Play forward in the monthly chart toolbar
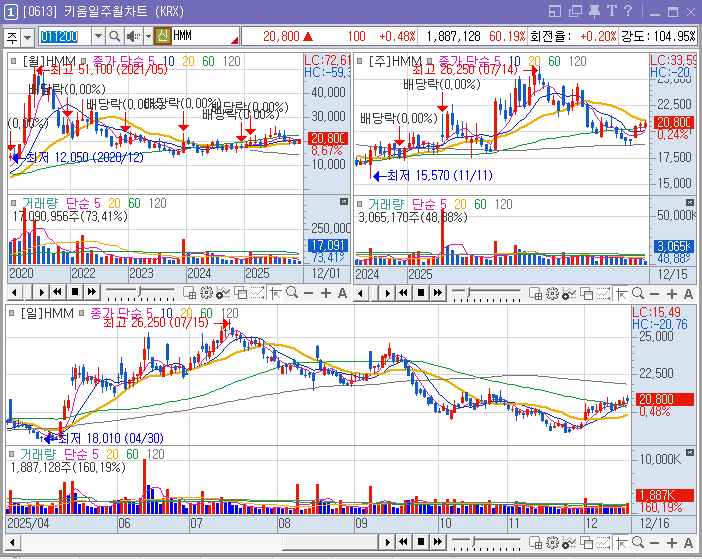Image resolution: width=702 pixels, height=560 pixels. [41, 293]
